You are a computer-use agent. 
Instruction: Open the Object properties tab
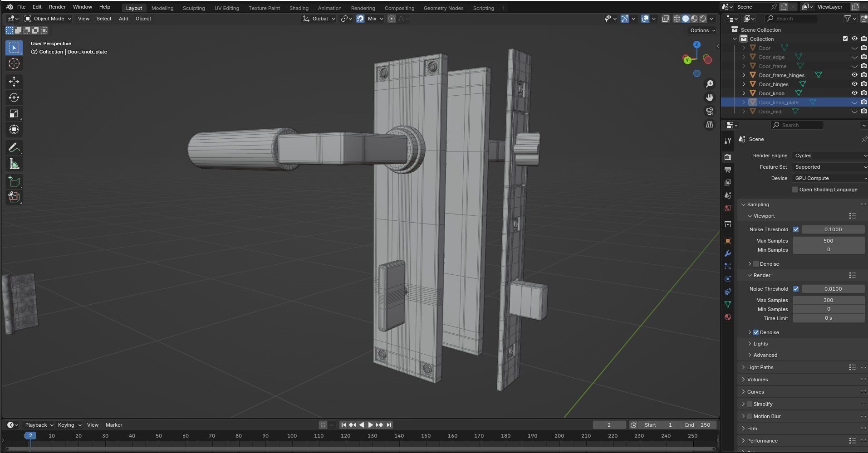tap(728, 241)
